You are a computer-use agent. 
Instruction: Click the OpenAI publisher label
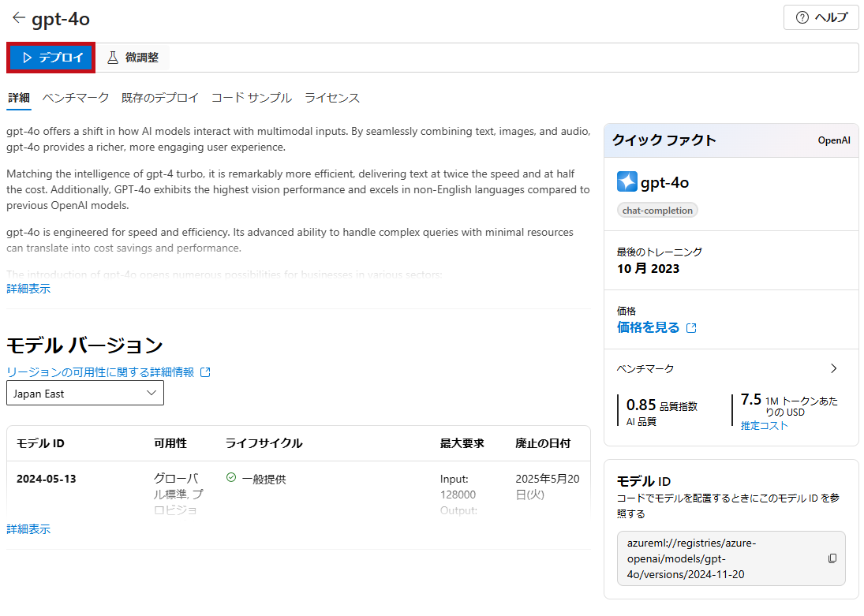point(834,140)
